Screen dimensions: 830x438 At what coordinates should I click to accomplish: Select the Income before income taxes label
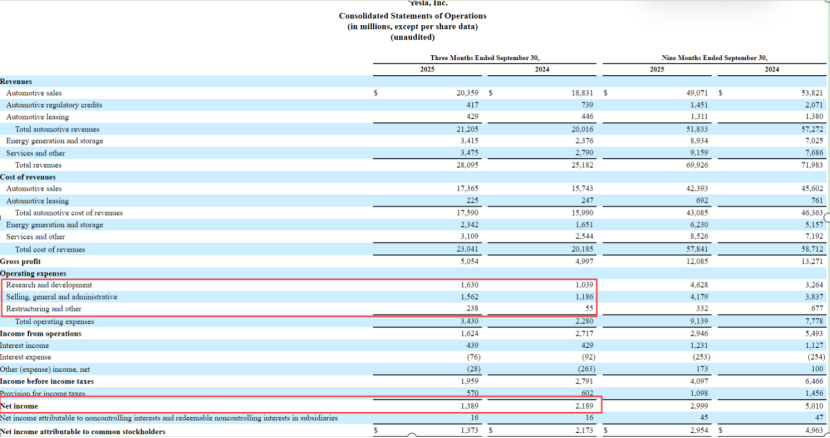pos(48,381)
